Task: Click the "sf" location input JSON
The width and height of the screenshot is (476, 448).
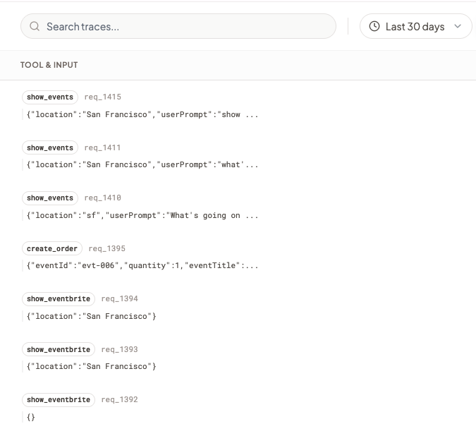Action: click(142, 216)
